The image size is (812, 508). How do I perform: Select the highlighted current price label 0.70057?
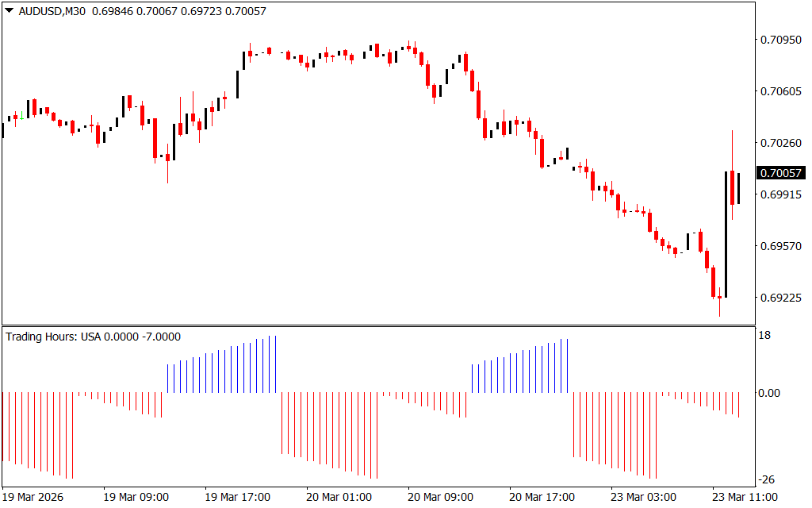pos(780,173)
